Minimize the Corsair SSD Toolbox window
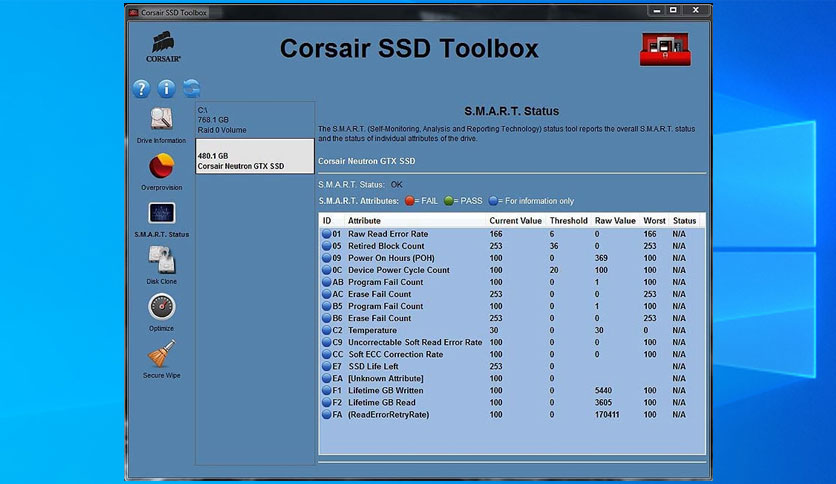836x484 pixels. [657, 10]
